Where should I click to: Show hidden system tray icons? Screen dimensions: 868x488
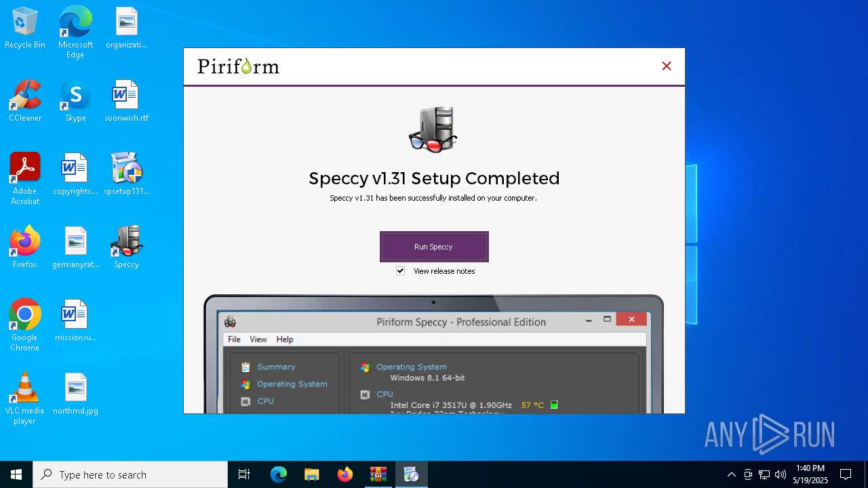tap(731, 474)
